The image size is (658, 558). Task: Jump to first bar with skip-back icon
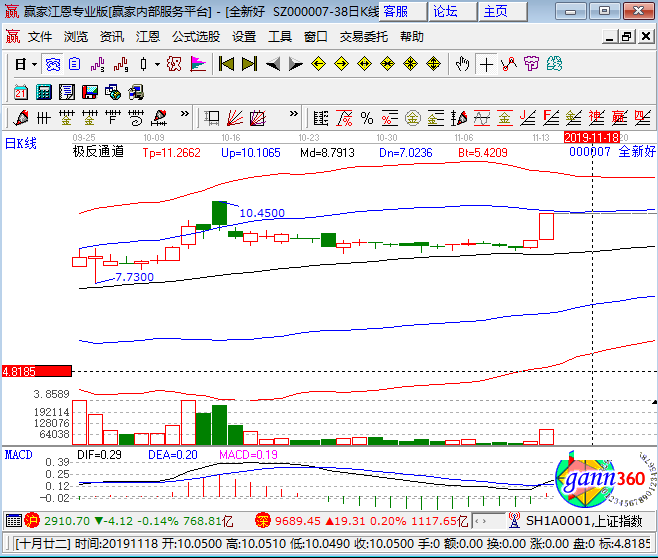tap(227, 65)
